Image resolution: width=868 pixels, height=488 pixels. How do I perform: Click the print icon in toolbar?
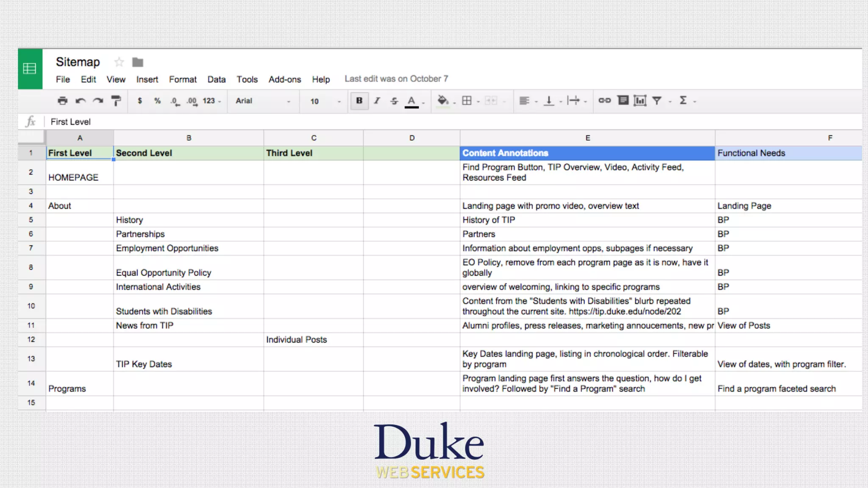pyautogui.click(x=62, y=101)
